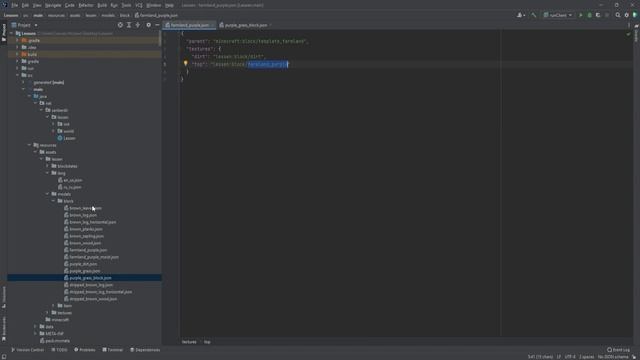
Task: Collapse the resources folder
Action: [x=29, y=145]
